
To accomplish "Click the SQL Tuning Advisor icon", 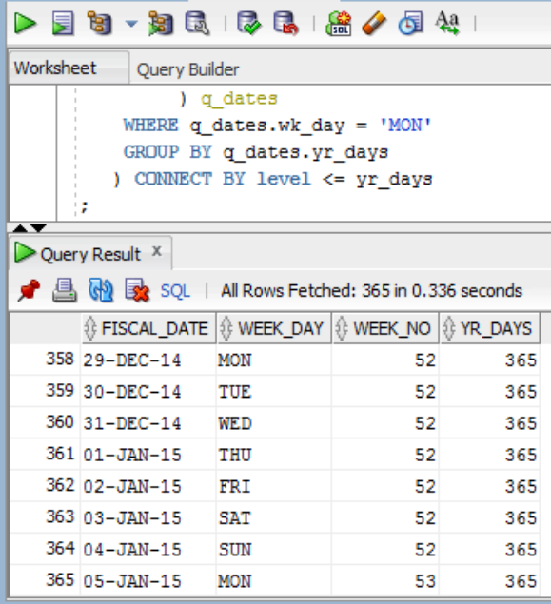I will [197, 23].
